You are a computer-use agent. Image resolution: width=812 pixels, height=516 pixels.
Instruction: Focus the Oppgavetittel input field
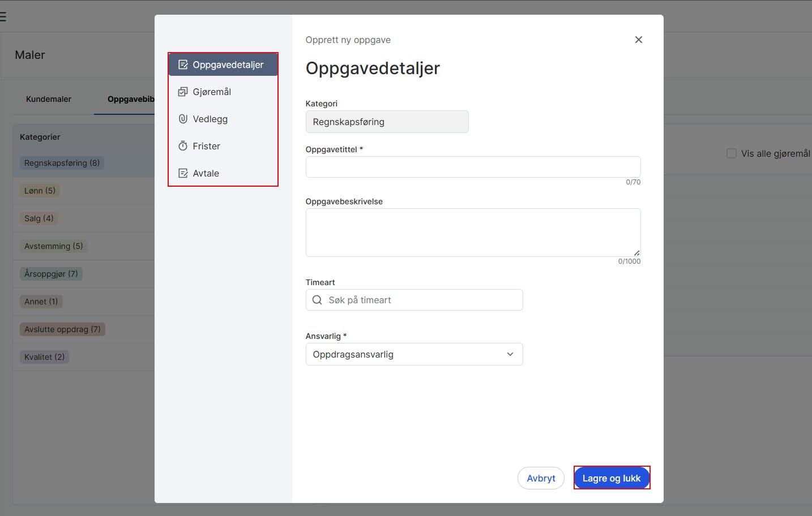point(473,167)
